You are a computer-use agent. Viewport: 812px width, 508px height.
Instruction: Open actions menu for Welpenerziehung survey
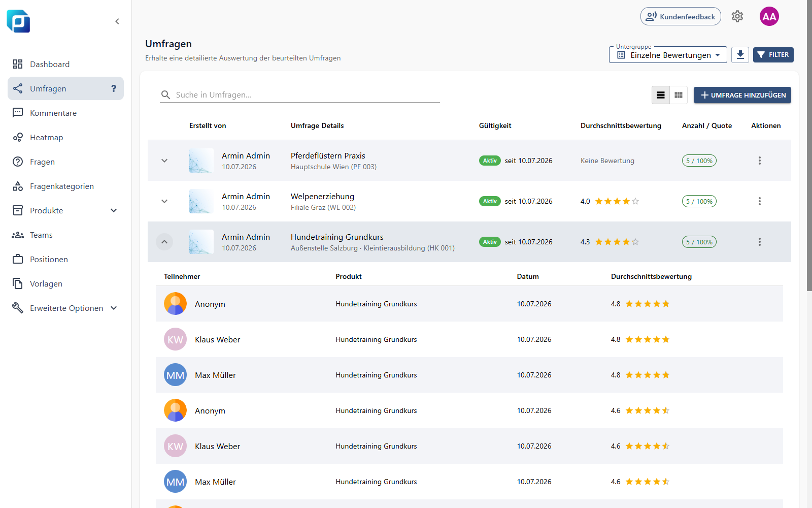click(x=760, y=201)
